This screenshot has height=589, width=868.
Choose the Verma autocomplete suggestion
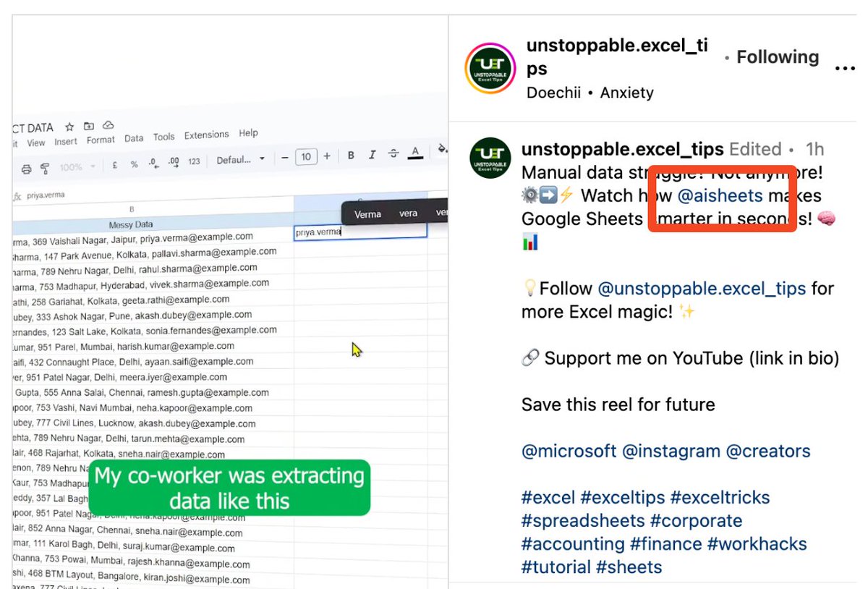[367, 214]
